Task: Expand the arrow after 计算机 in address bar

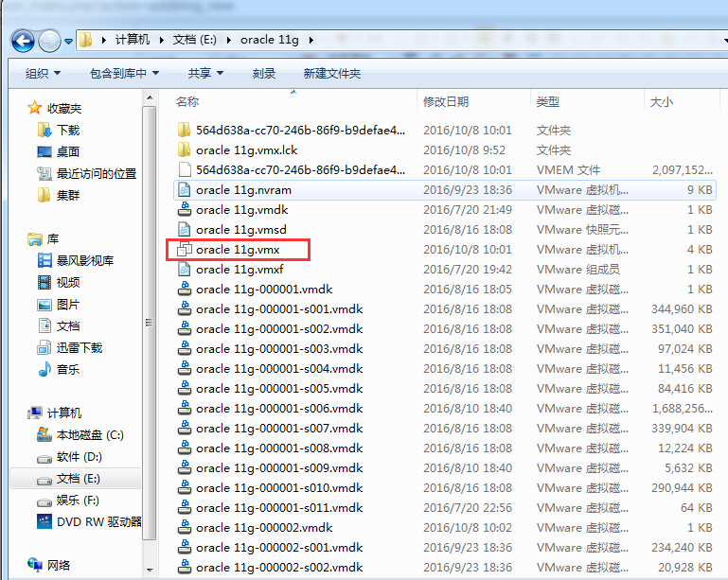Action: (x=161, y=40)
